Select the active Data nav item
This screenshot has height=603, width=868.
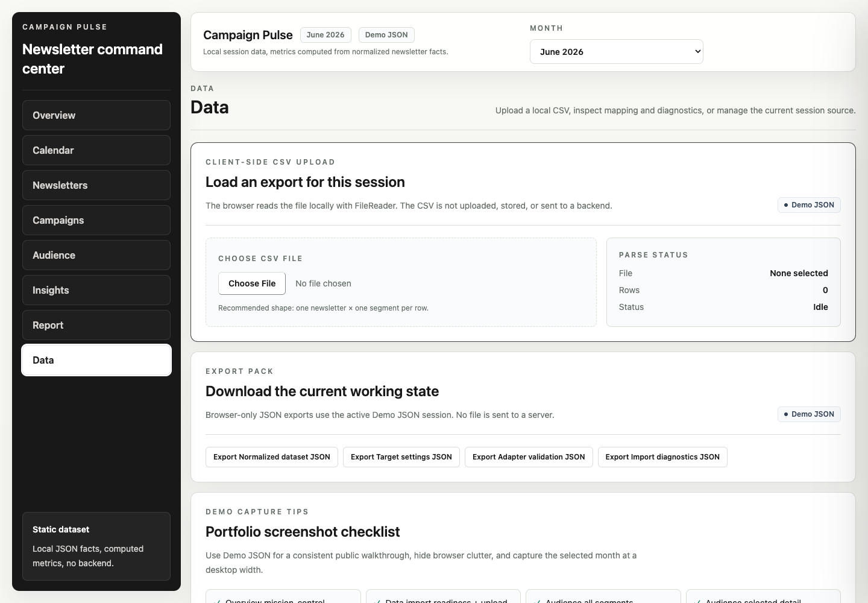click(96, 360)
